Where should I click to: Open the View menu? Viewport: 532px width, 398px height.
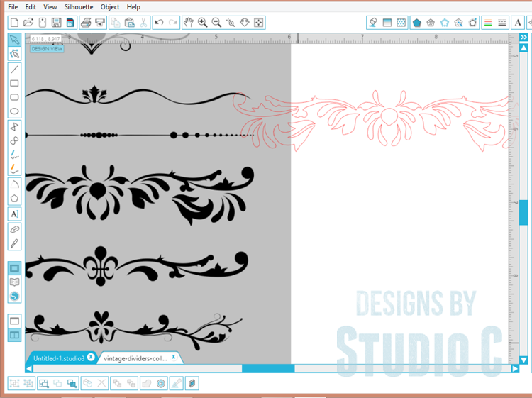click(50, 7)
